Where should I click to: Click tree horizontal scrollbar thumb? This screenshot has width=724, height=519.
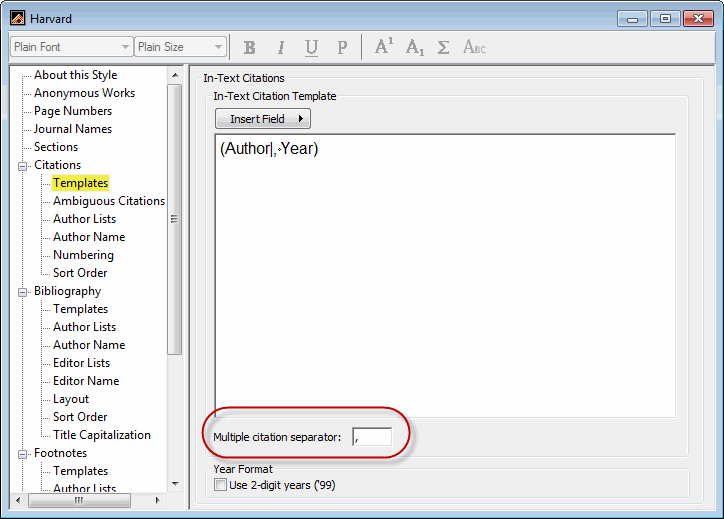[79, 500]
